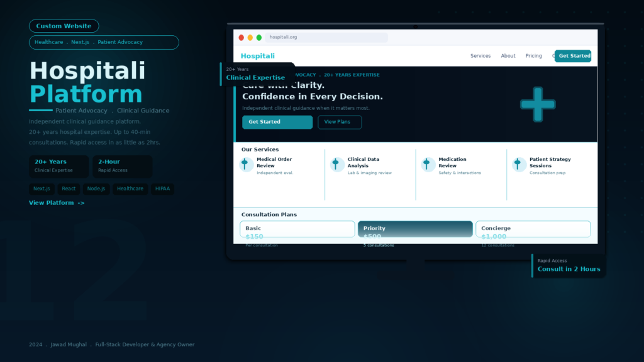Click the React tech tag

[69, 189]
